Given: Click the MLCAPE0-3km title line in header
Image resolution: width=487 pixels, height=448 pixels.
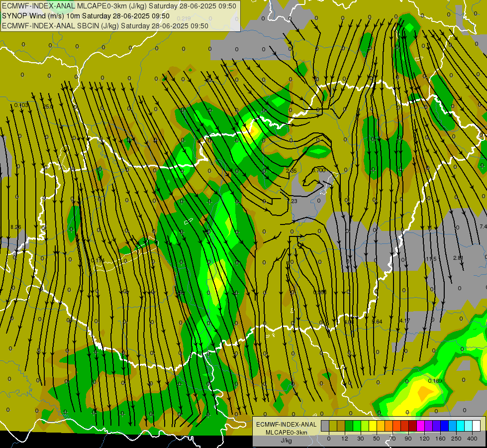Looking at the screenshot, I should pyautogui.click(x=119, y=6).
